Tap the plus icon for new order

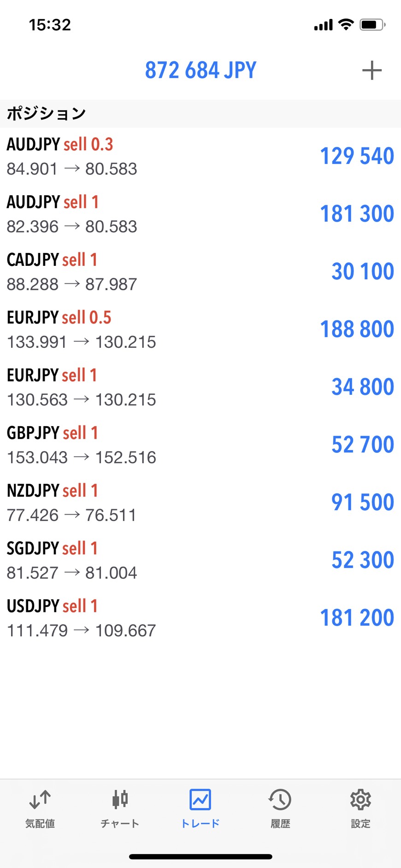(372, 70)
